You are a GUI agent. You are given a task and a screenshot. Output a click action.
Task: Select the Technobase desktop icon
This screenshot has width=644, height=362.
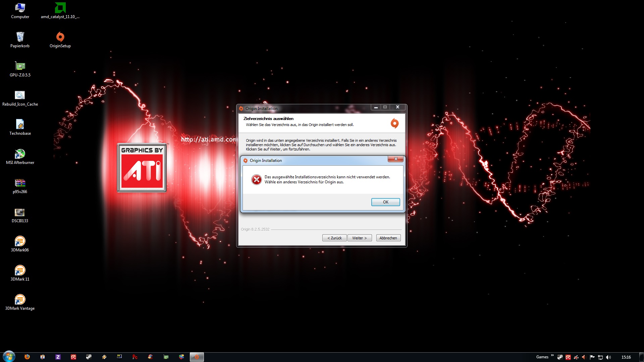coord(20,127)
